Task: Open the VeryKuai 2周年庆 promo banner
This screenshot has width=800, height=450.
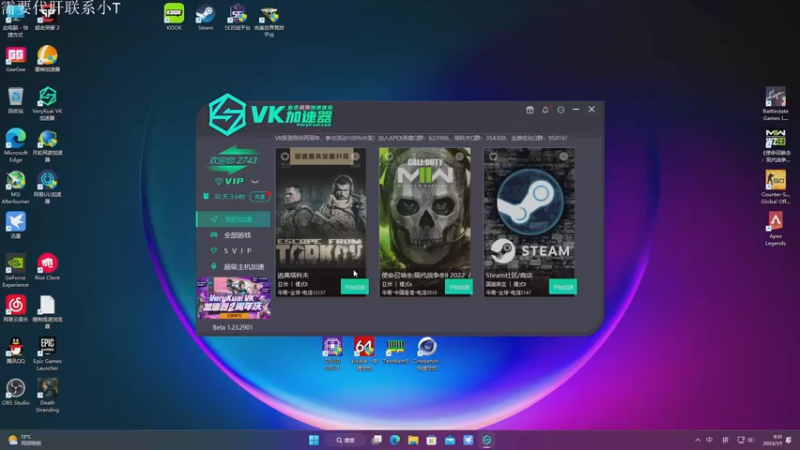Action: tap(234, 298)
